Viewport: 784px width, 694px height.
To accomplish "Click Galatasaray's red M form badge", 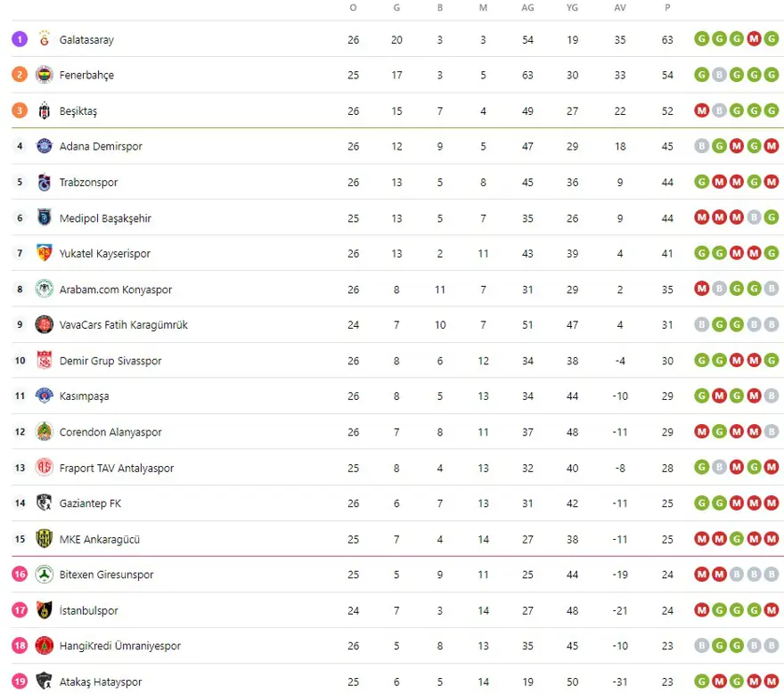I will 754,40.
